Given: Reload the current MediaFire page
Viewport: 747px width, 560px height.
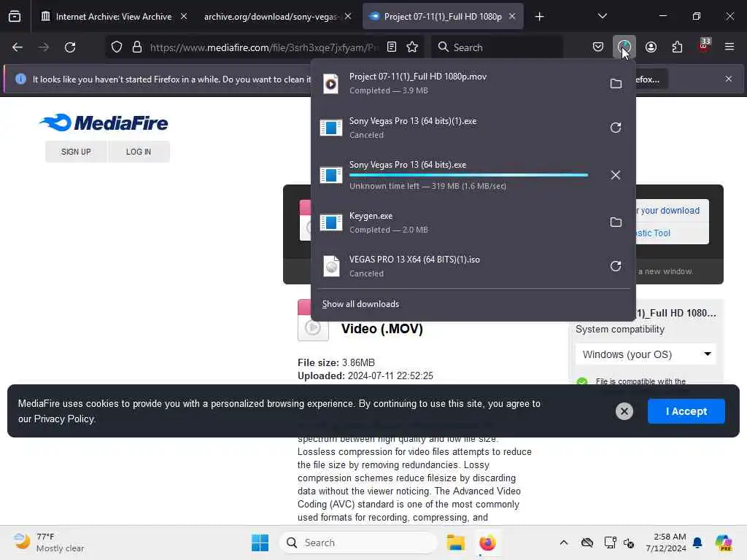Looking at the screenshot, I should click(70, 47).
